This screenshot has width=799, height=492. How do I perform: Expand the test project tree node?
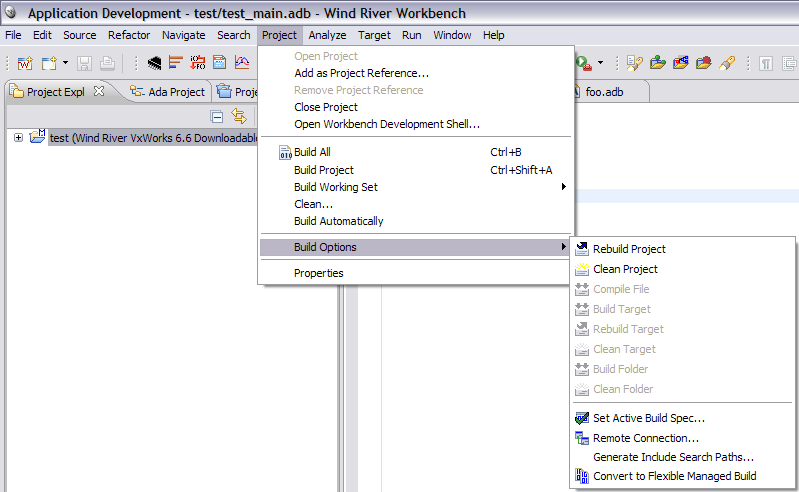18,138
